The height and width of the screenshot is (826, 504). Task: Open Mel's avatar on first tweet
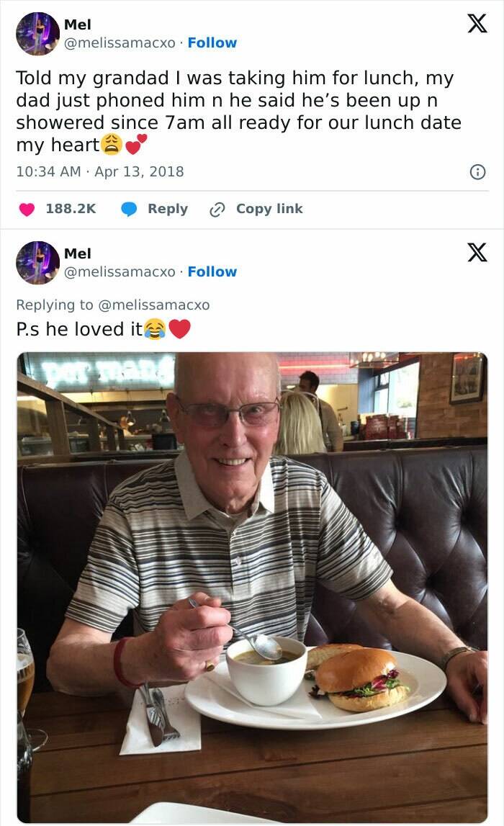(x=37, y=34)
